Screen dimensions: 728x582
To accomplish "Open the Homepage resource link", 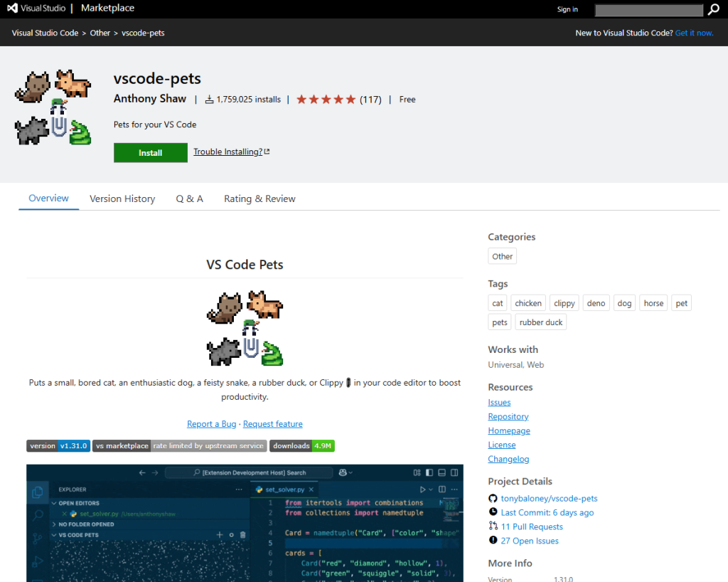I will pos(509,431).
